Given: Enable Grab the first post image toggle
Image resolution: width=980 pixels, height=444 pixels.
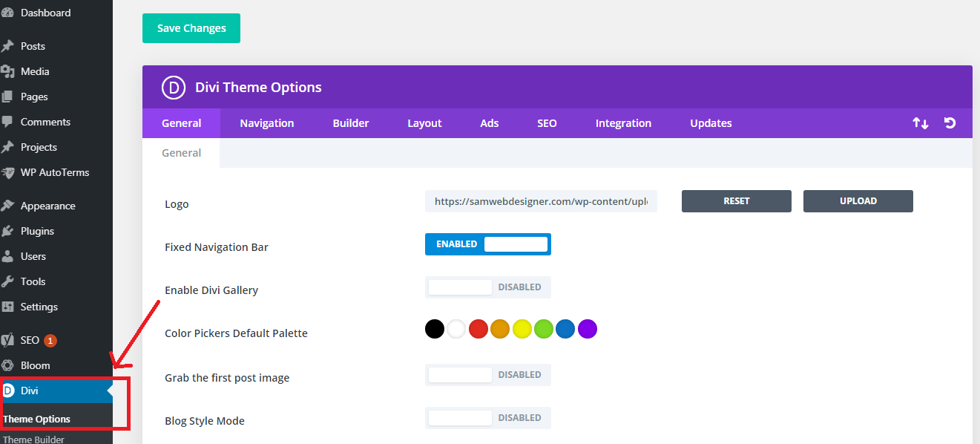Looking at the screenshot, I should pyautogui.click(x=488, y=375).
